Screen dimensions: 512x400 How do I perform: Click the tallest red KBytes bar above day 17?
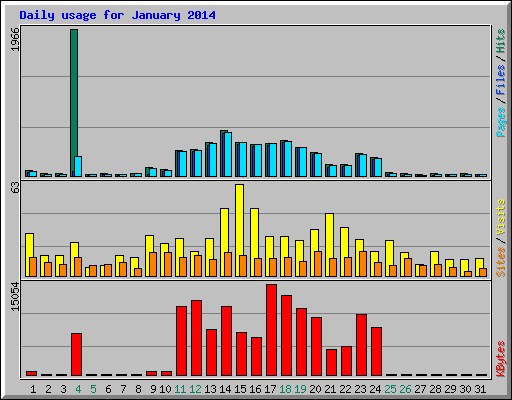[x=271, y=330]
